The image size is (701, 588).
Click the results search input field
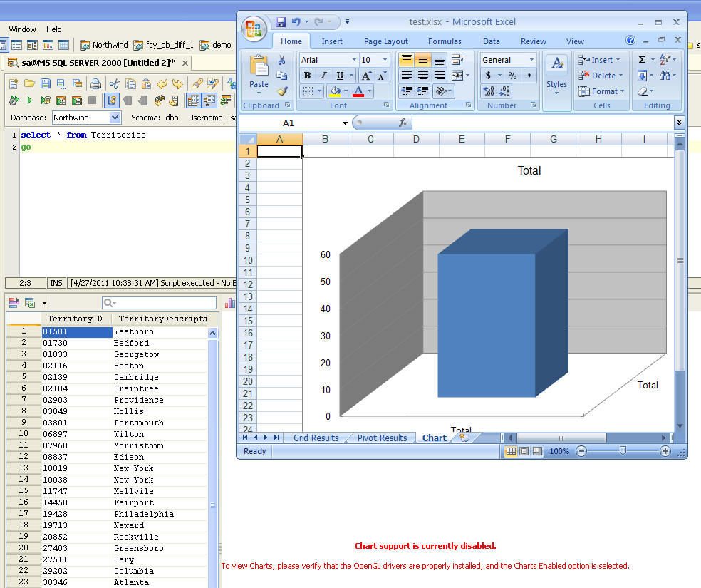(159, 303)
